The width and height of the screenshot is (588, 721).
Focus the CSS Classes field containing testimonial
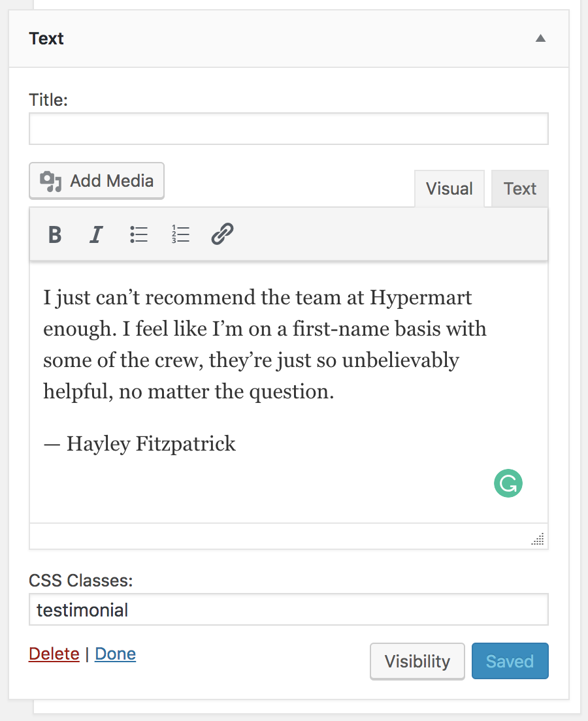pos(289,610)
